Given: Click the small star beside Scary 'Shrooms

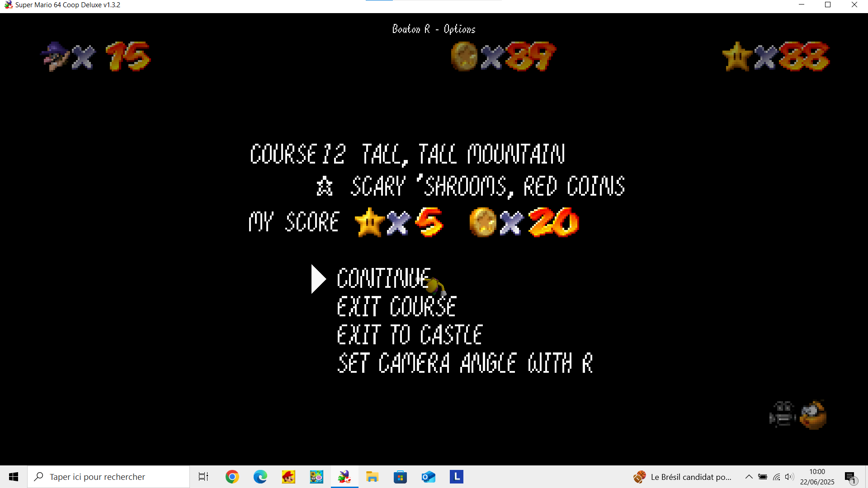Looking at the screenshot, I should click(324, 186).
